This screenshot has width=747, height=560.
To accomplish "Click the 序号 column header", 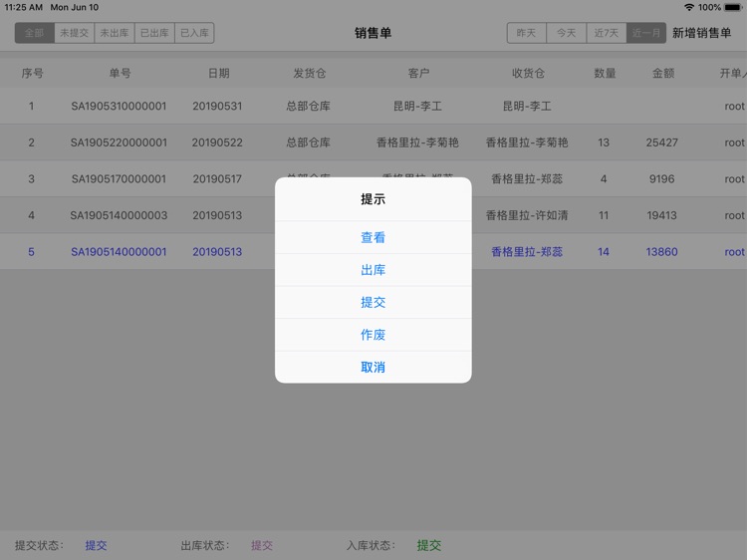I will 33,73.
